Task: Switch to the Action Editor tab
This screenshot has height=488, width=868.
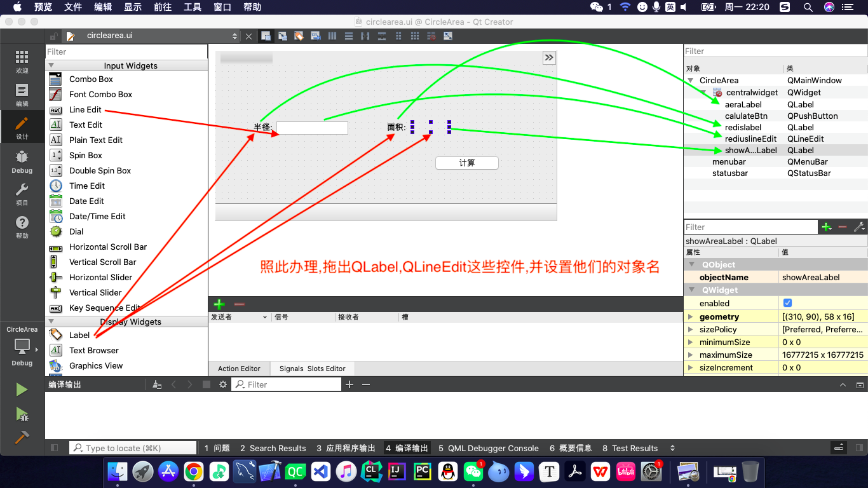Action: tap(240, 369)
